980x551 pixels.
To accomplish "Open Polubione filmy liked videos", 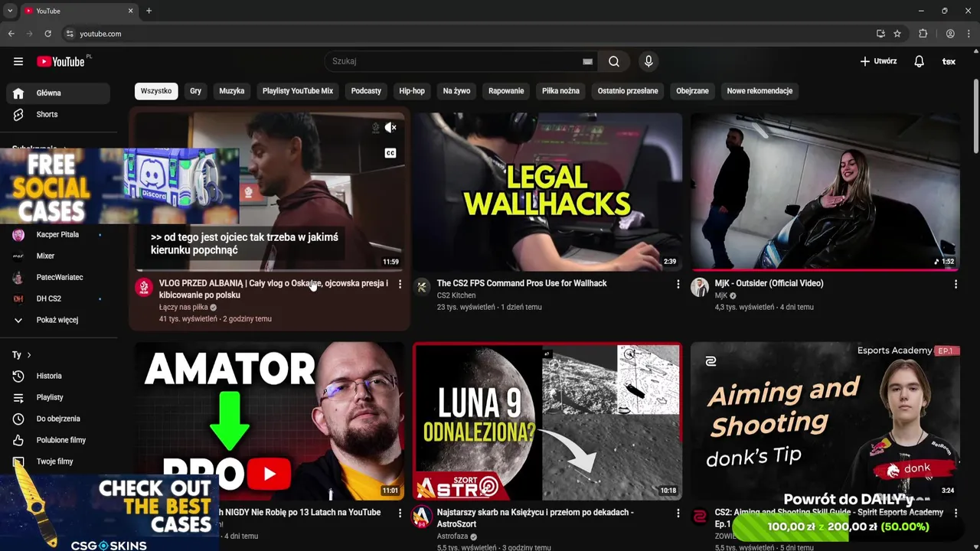I will (58, 440).
